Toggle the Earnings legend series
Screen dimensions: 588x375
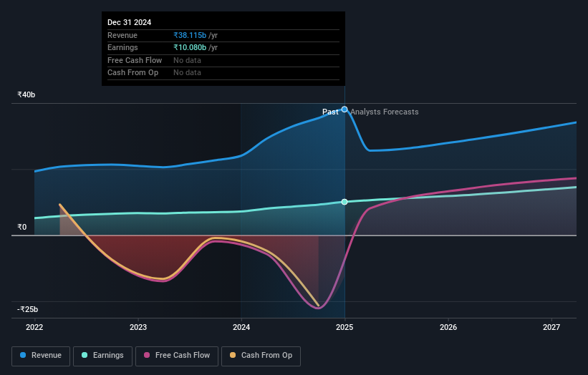click(102, 356)
